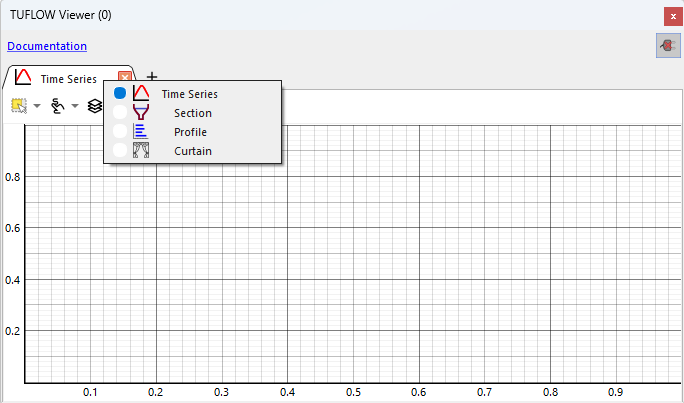Screen dimensions: 684x403
Task: Expand the selection tool dropdown arrow
Action: 37,106
